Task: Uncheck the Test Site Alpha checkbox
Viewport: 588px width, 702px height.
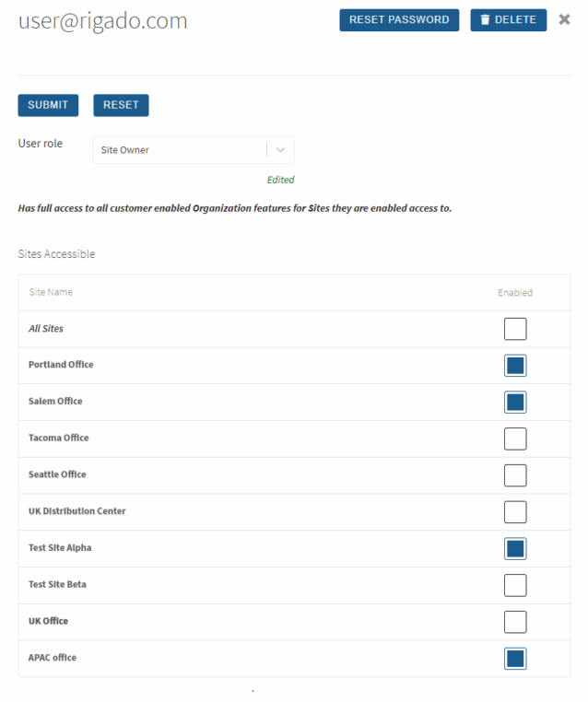Action: pyautogui.click(x=515, y=549)
